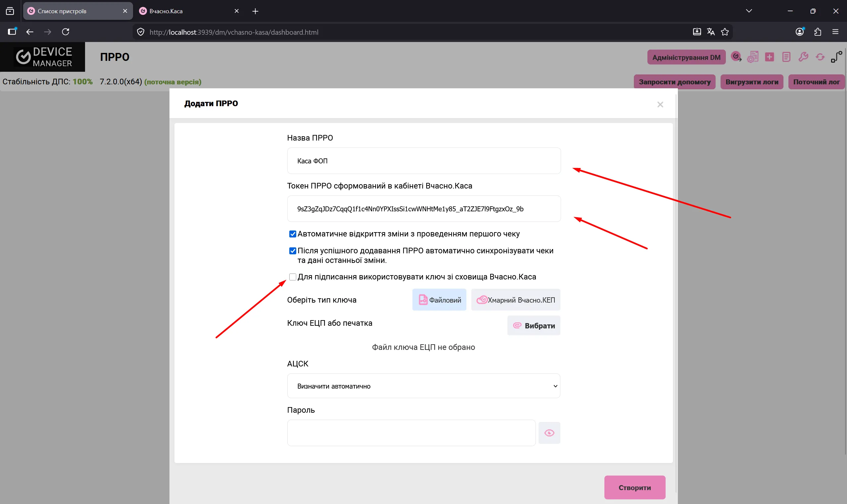847x504 pixels.
Task: Click the version 7.2.0.0(x64) text
Action: pyautogui.click(x=121, y=82)
